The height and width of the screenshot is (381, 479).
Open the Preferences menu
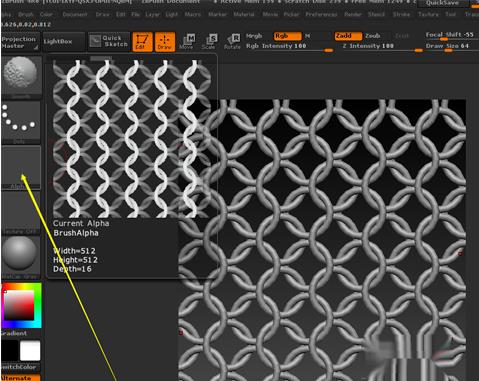pos(321,15)
